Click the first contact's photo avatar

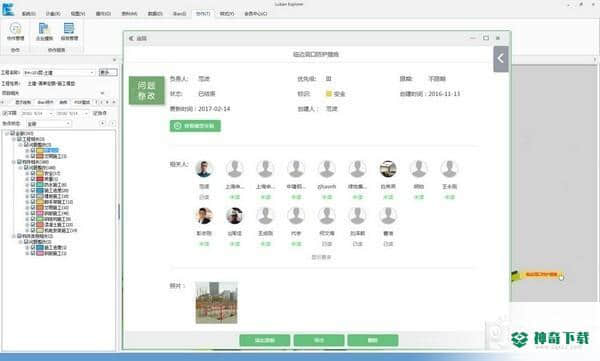click(x=204, y=169)
